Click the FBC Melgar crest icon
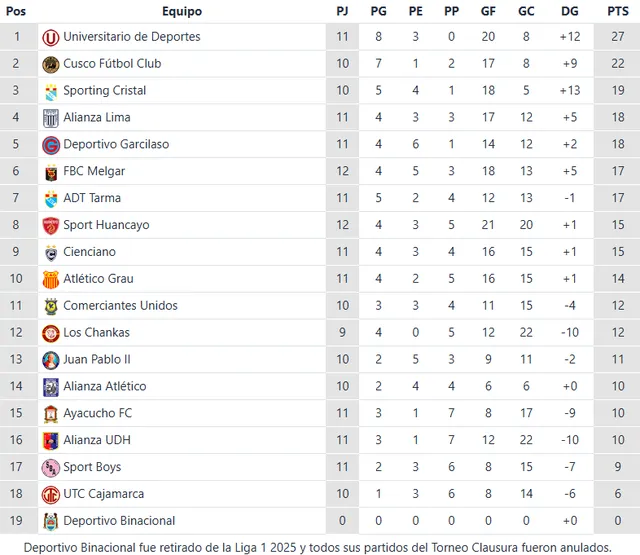 pos(51,172)
